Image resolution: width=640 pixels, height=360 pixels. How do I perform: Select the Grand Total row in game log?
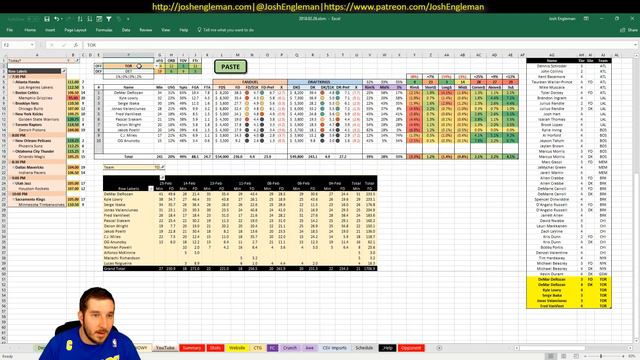tap(240, 269)
